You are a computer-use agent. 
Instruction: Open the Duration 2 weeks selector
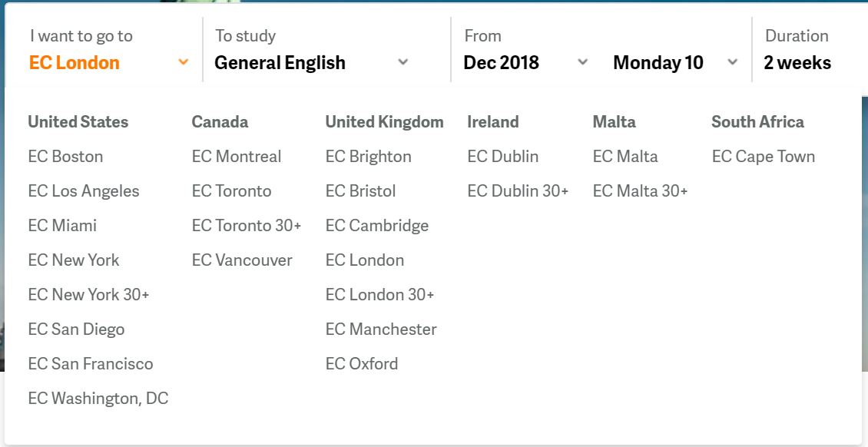(797, 63)
